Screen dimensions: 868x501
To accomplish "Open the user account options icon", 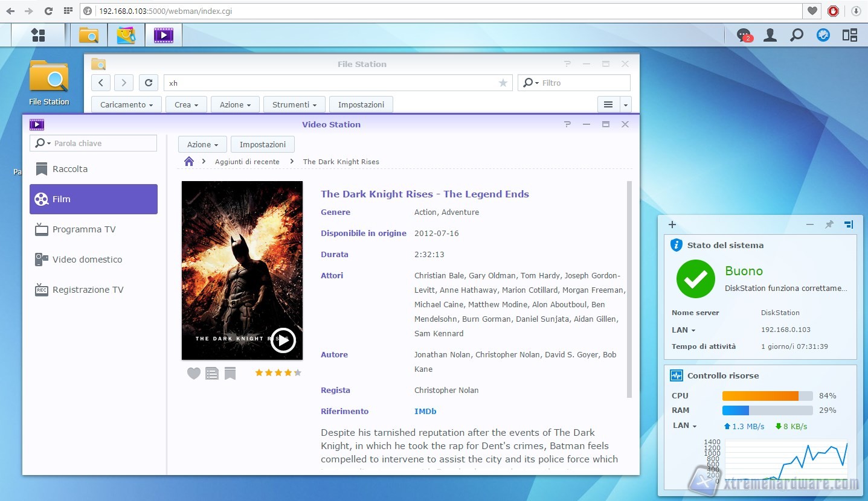I will (770, 36).
